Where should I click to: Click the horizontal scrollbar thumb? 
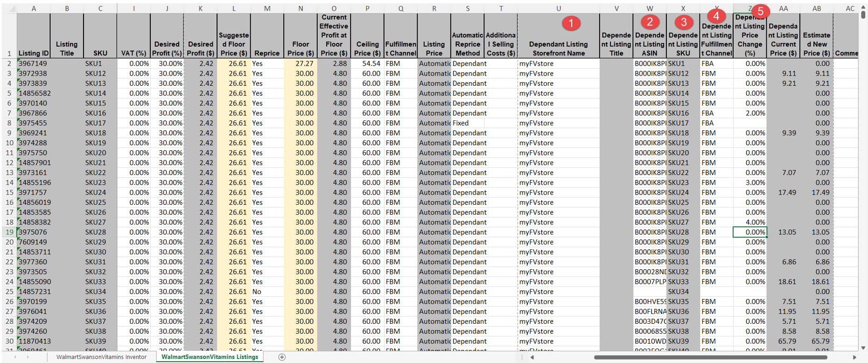710,357
